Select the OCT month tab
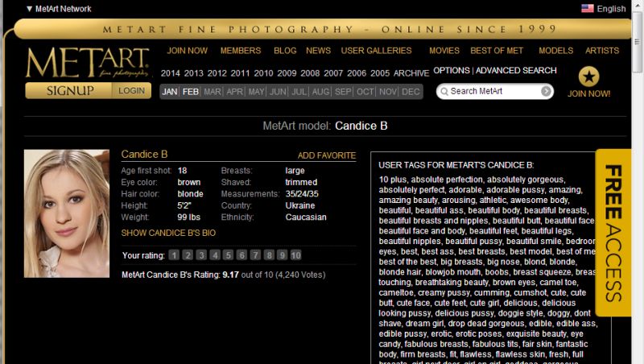This screenshot has height=364, width=644. pos(365,92)
